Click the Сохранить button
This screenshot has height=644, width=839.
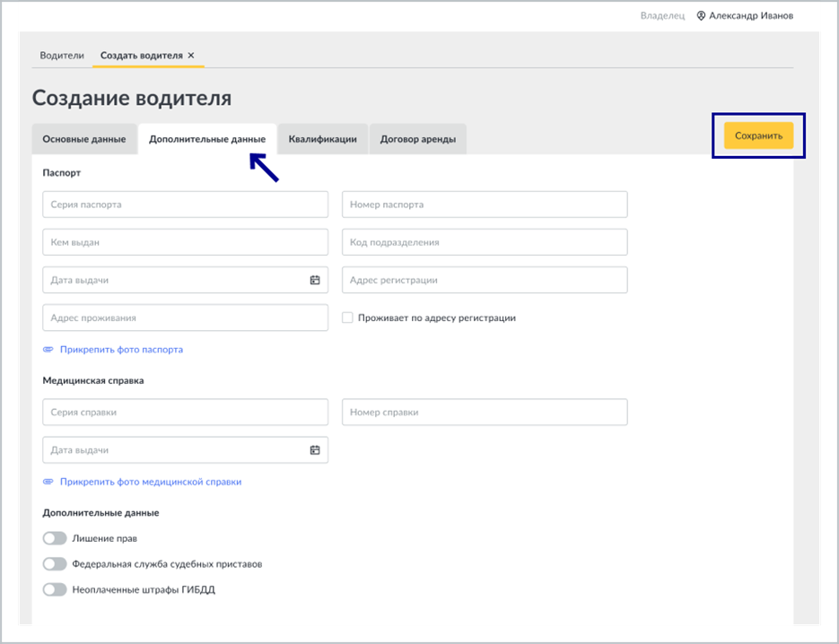758,135
